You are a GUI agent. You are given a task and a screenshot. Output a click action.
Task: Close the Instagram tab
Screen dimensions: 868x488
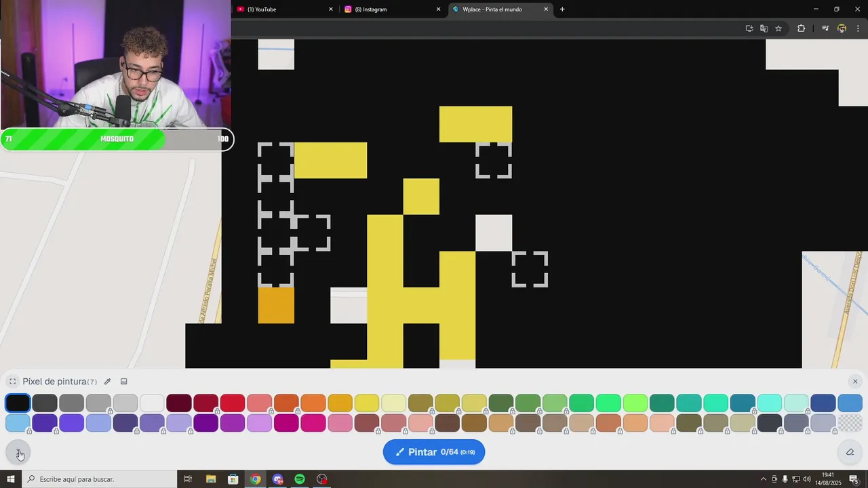click(x=438, y=9)
